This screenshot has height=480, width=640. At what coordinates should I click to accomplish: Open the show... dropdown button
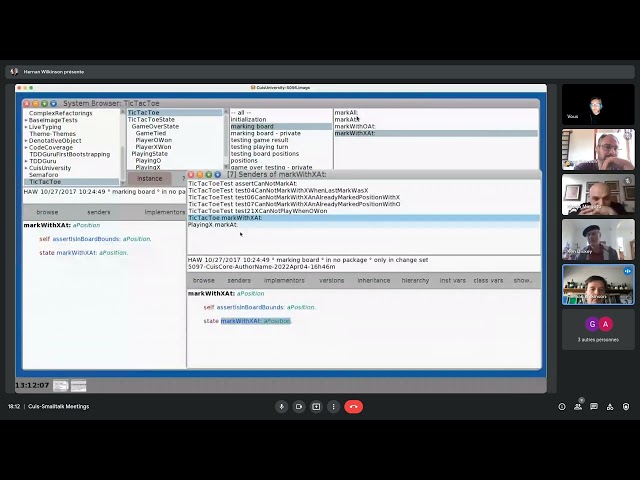coord(522,280)
